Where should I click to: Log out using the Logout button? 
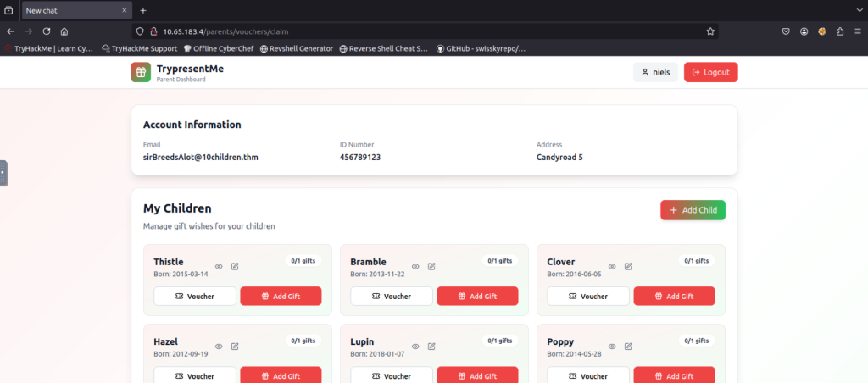pos(710,73)
